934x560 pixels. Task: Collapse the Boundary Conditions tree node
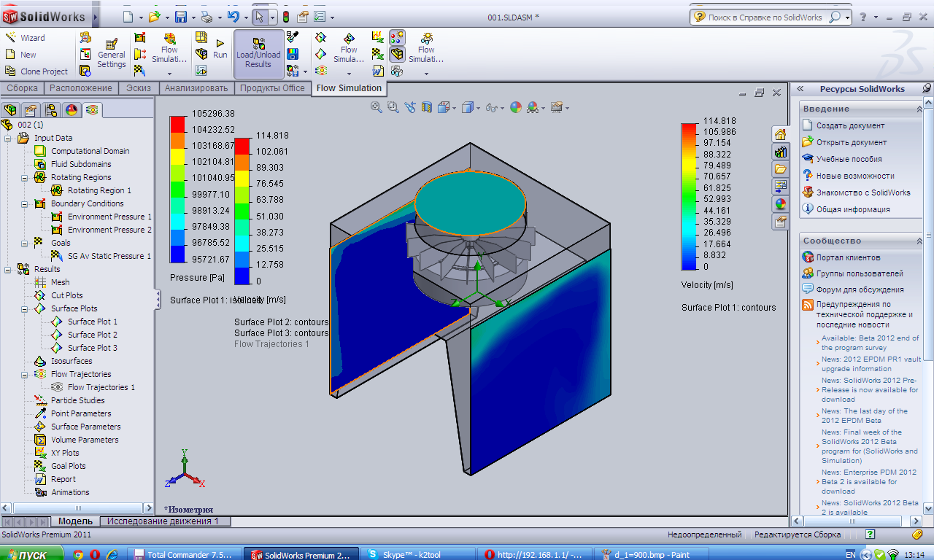tap(25, 203)
